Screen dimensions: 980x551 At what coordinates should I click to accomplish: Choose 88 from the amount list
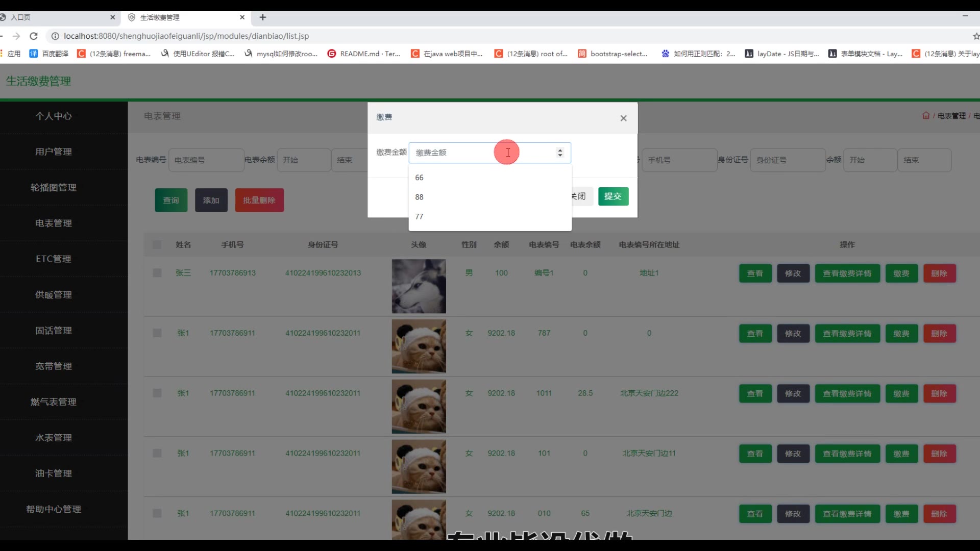click(x=490, y=197)
